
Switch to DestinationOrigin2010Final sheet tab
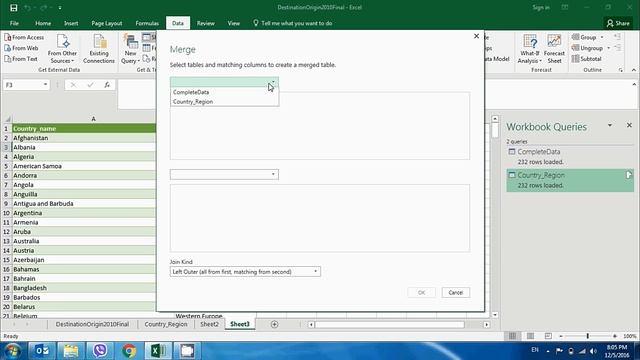tap(92, 324)
